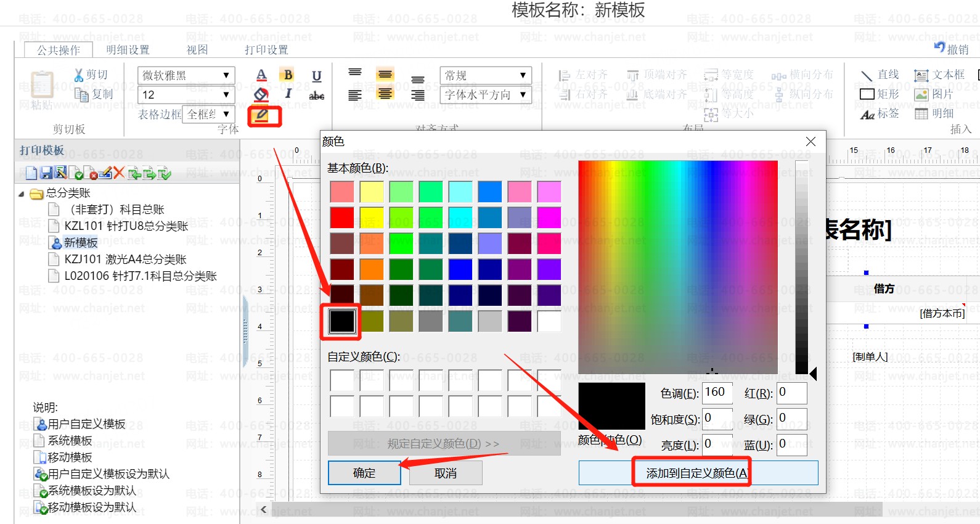Image resolution: width=980 pixels, height=524 pixels.
Task: Insert a 矩形 rectangle
Action: click(880, 94)
